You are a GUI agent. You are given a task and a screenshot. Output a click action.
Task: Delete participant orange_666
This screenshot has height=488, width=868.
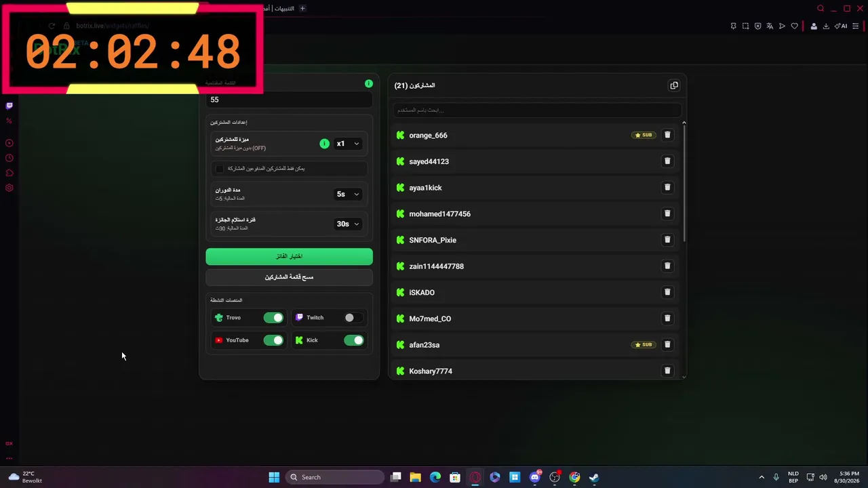pyautogui.click(x=667, y=135)
